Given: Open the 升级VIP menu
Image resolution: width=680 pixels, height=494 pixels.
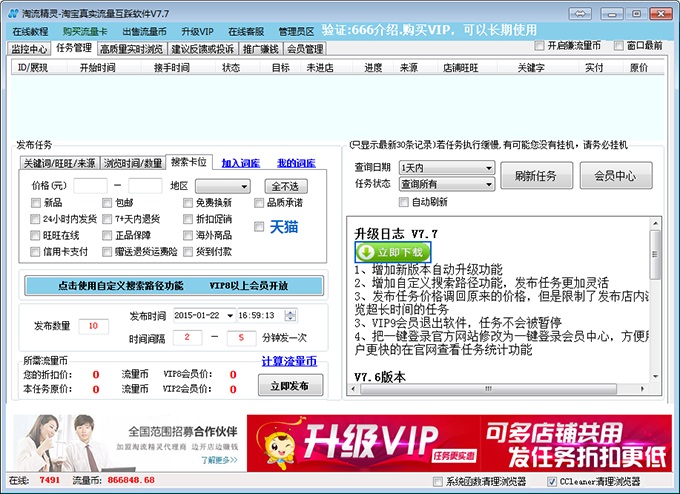Looking at the screenshot, I should 197,32.
